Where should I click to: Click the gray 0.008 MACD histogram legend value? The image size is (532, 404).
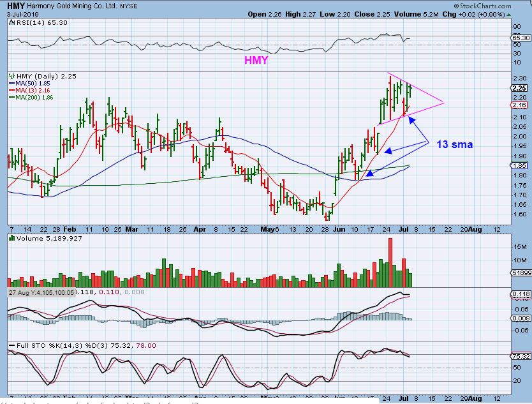coord(135,292)
